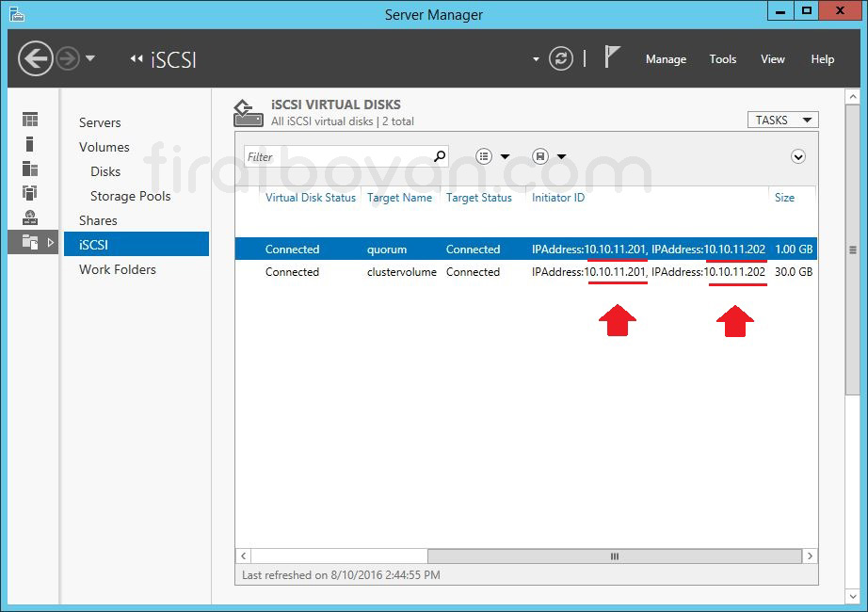Open the Help menu

[823, 59]
